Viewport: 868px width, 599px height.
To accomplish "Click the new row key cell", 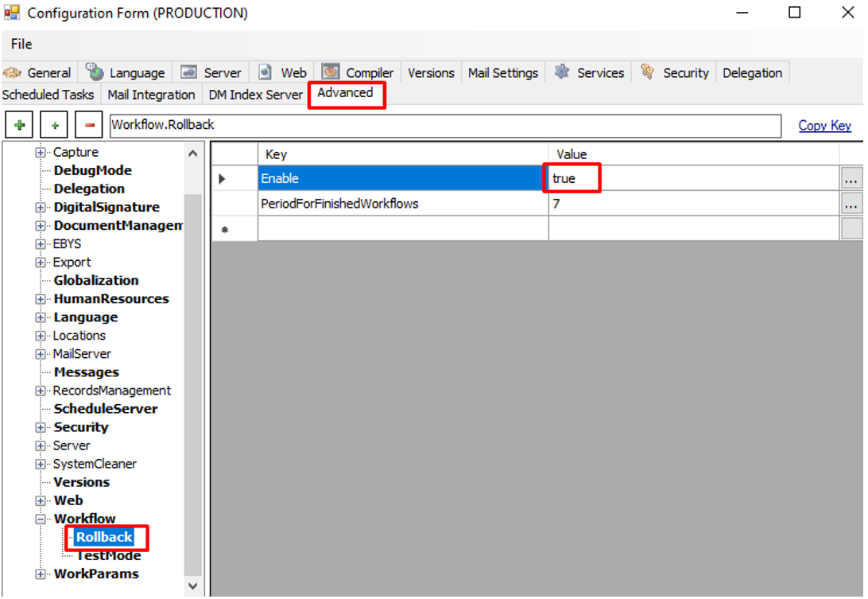I will pos(403,228).
